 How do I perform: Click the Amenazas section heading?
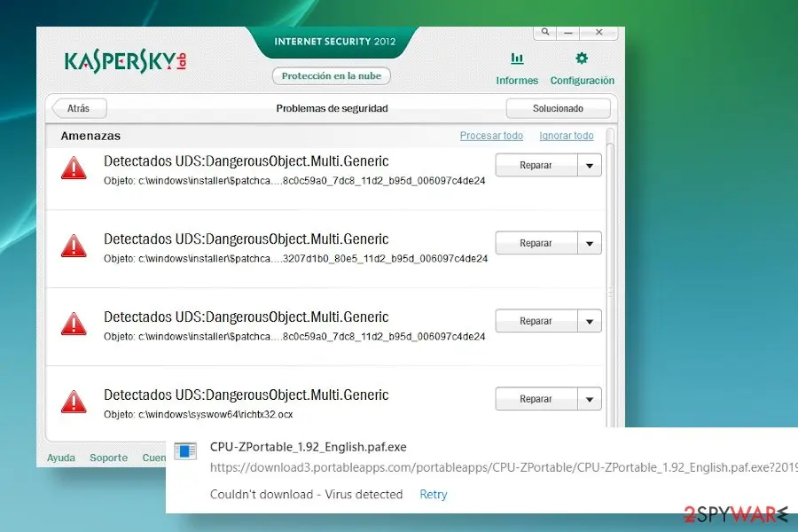90,136
